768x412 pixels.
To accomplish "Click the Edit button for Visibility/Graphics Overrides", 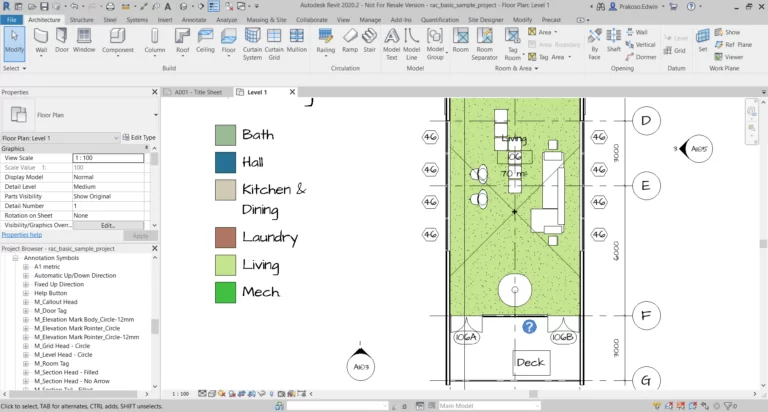I will tap(107, 225).
